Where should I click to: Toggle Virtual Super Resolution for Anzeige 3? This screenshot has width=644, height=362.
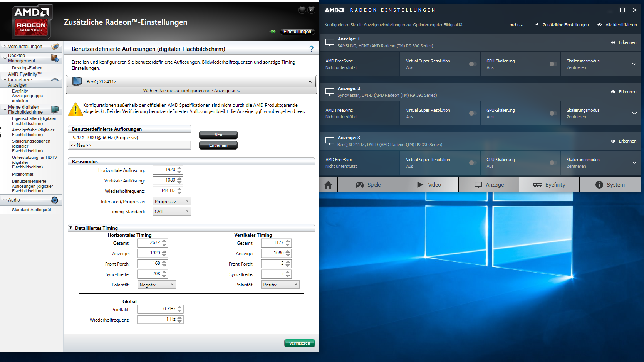pos(473,163)
